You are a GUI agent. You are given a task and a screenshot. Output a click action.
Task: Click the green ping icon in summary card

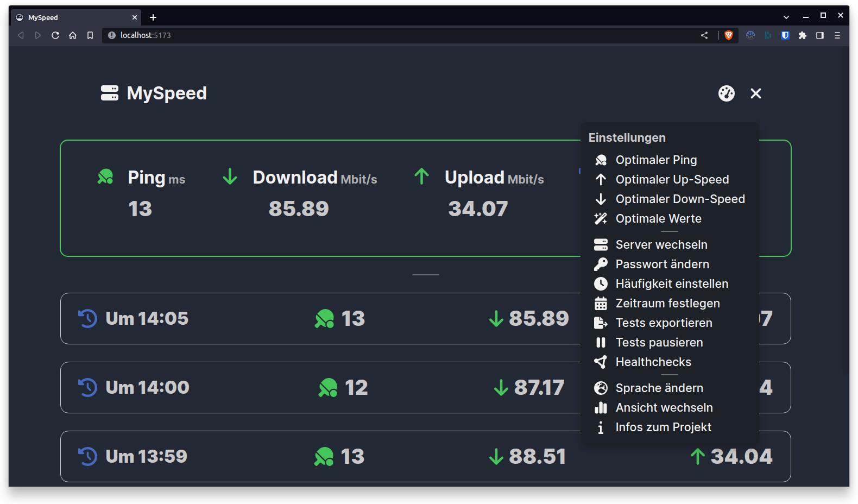coord(105,177)
